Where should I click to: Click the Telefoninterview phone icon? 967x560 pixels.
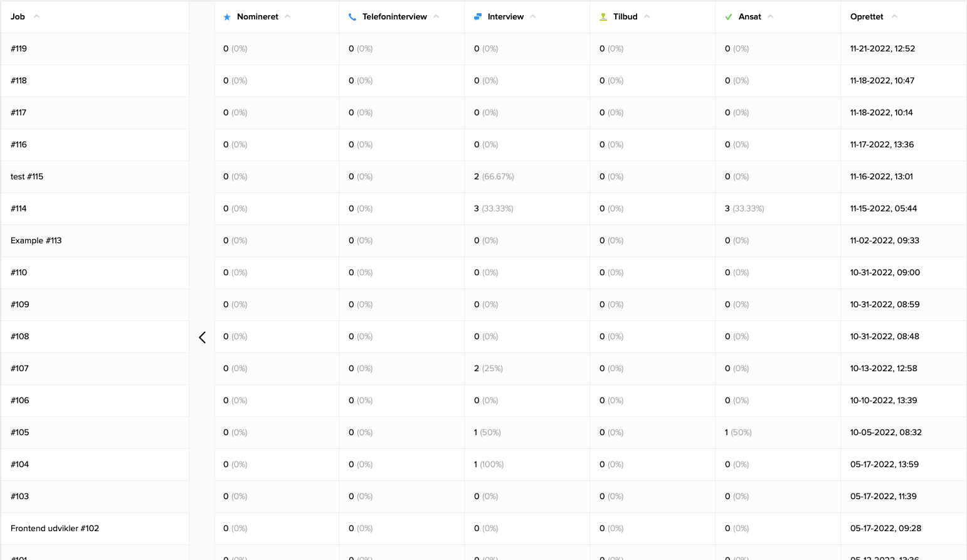pos(352,17)
